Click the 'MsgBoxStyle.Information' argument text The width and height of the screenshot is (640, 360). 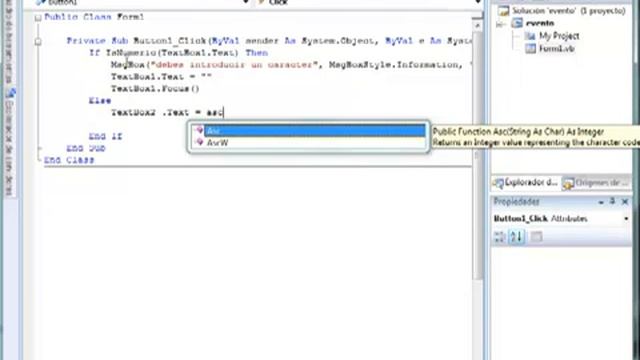coord(394,64)
